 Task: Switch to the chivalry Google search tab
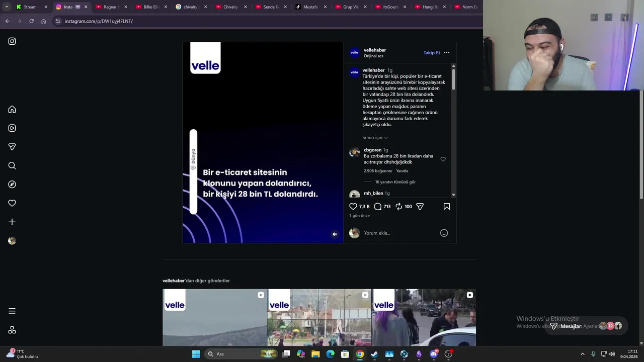(x=190, y=7)
